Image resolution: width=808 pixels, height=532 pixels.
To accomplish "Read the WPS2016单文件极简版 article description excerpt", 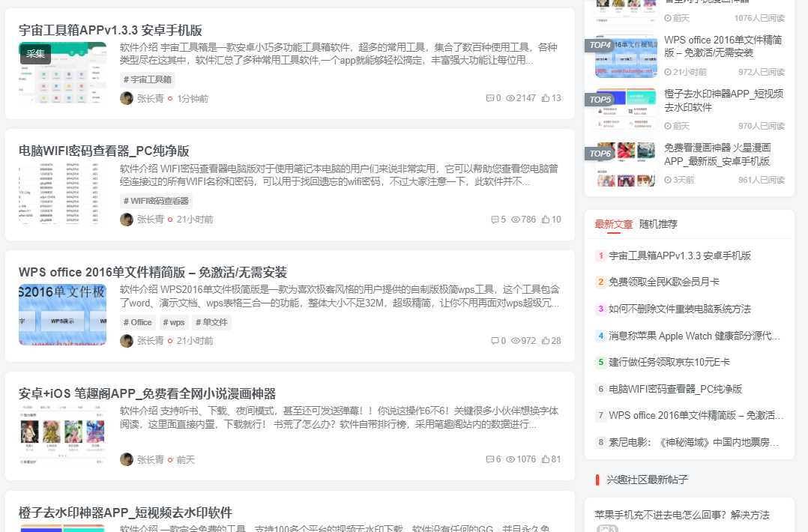I will coord(340,296).
